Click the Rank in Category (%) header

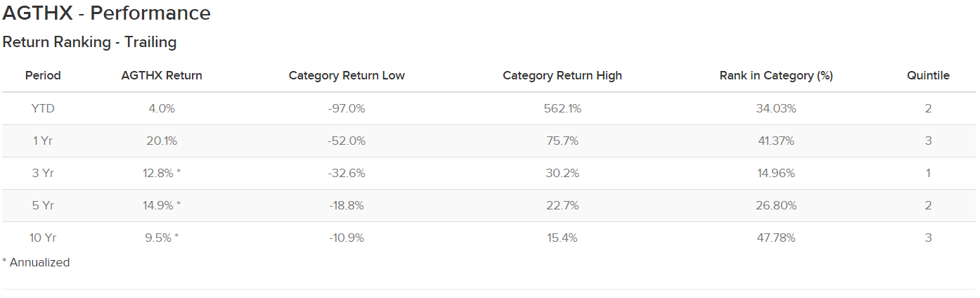click(x=776, y=75)
